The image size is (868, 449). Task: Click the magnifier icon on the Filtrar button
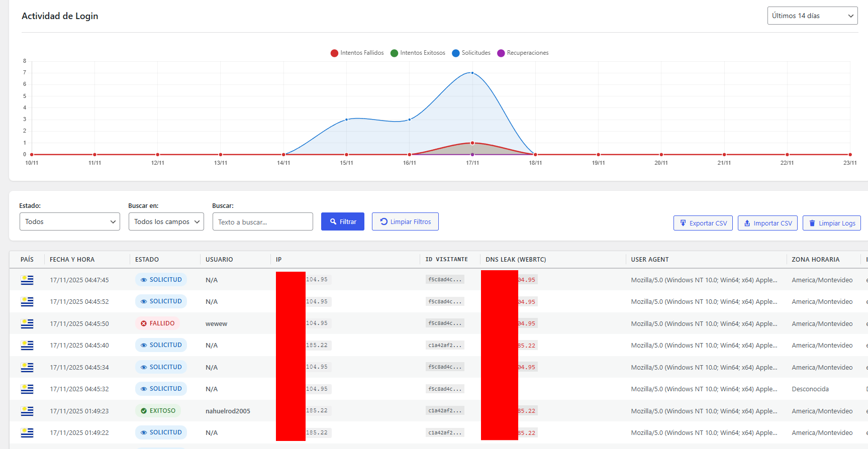pos(333,221)
